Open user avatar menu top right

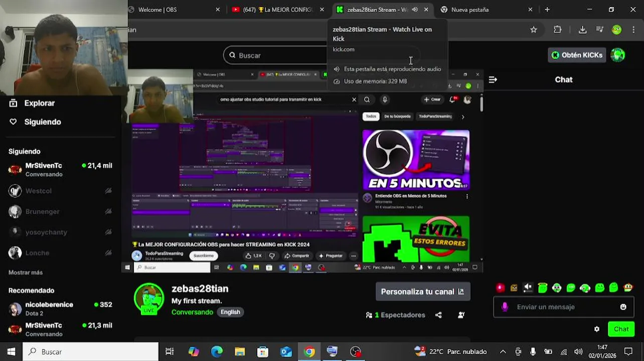[x=618, y=55]
